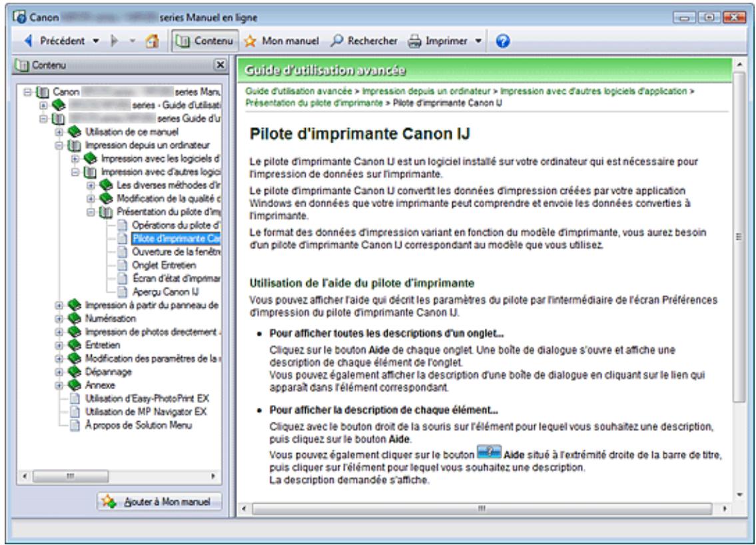Expand Impression de photos directement node

coord(59,332)
